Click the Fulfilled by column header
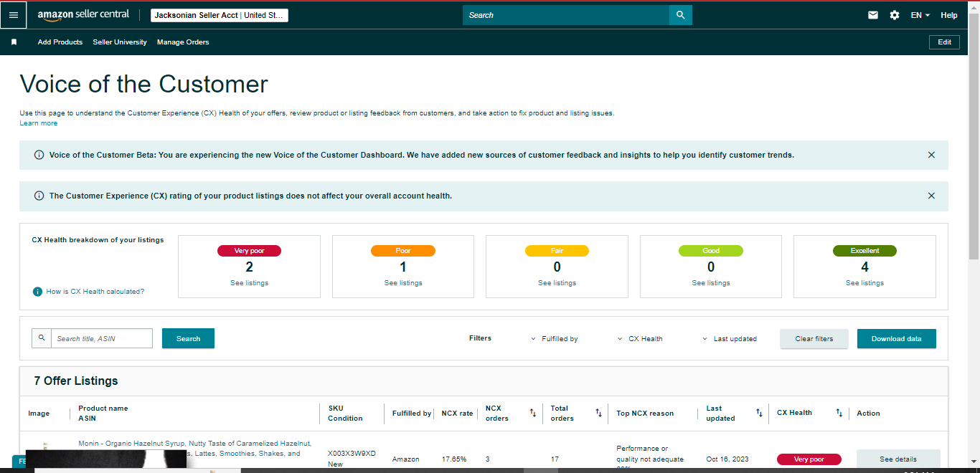Image resolution: width=980 pixels, height=473 pixels. tap(412, 414)
